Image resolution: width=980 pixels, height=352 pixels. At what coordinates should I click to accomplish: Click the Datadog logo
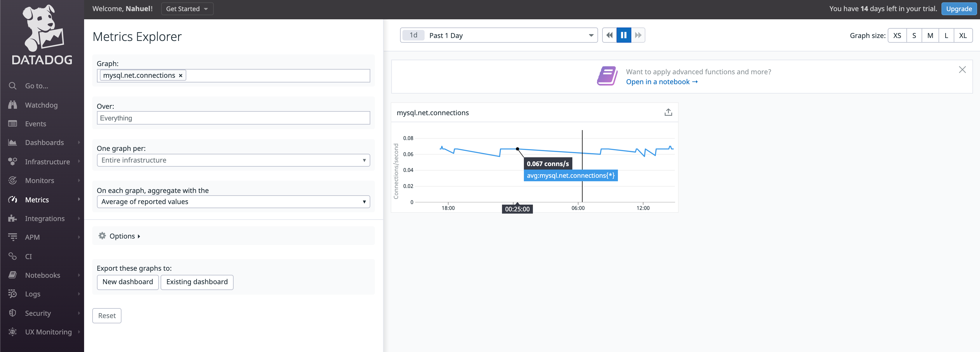42,35
